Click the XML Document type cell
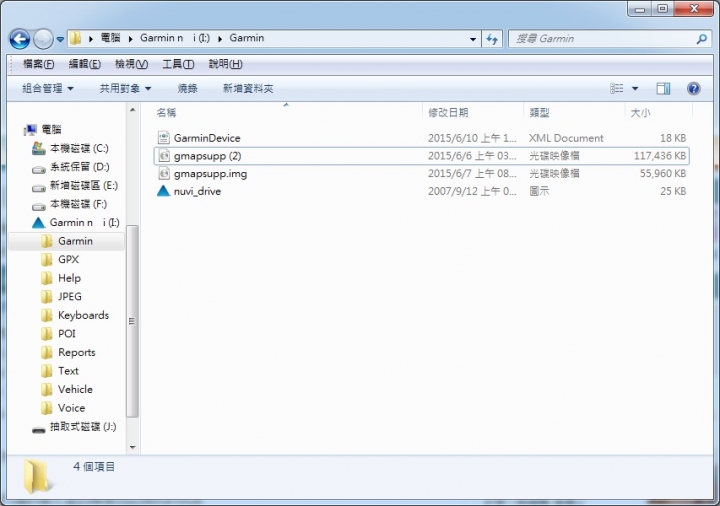 566,138
